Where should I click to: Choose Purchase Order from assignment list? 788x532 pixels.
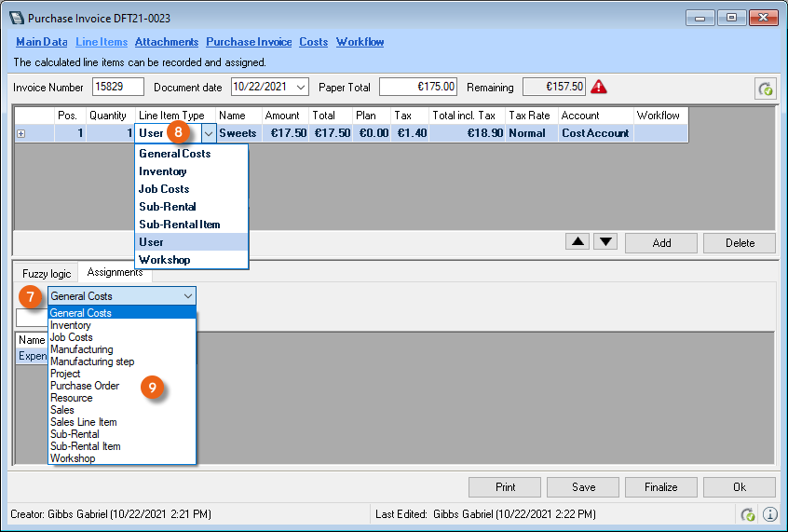coord(85,386)
